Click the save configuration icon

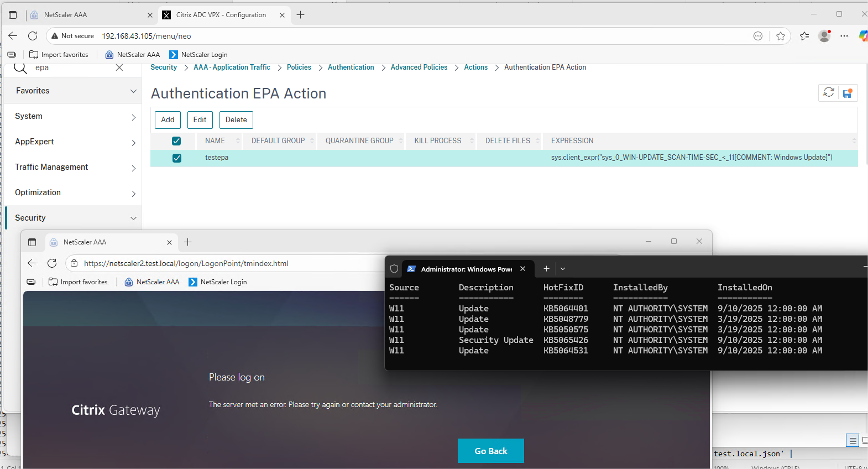[x=847, y=93]
